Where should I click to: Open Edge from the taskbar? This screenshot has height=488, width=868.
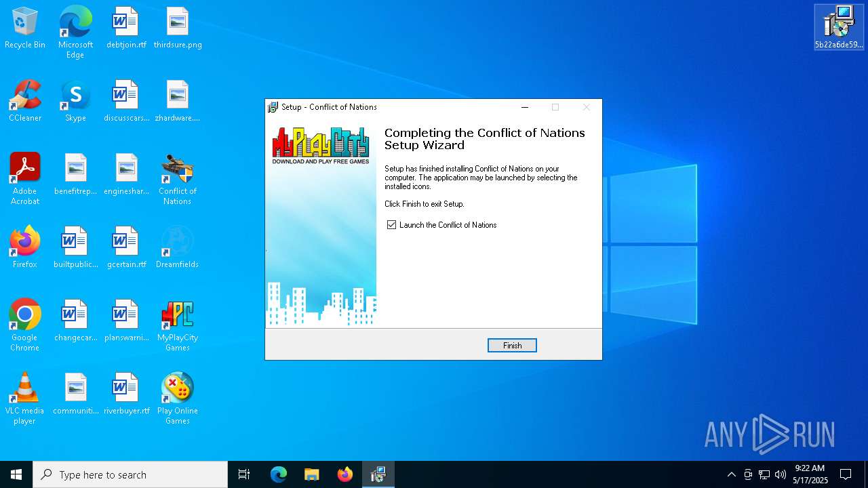click(279, 474)
